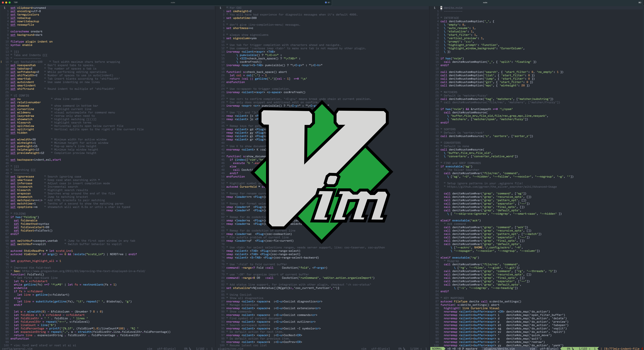Select the first nvim tab

coord(173,3)
